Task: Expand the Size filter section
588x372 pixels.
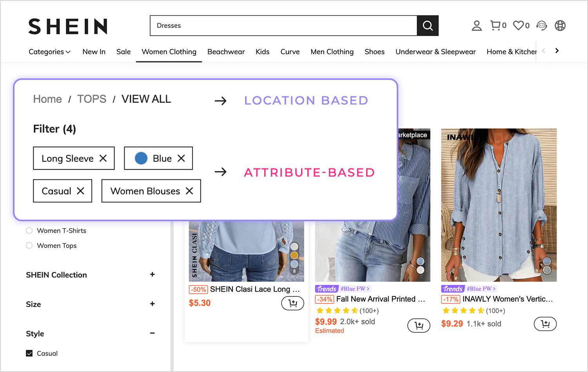Action: 152,304
